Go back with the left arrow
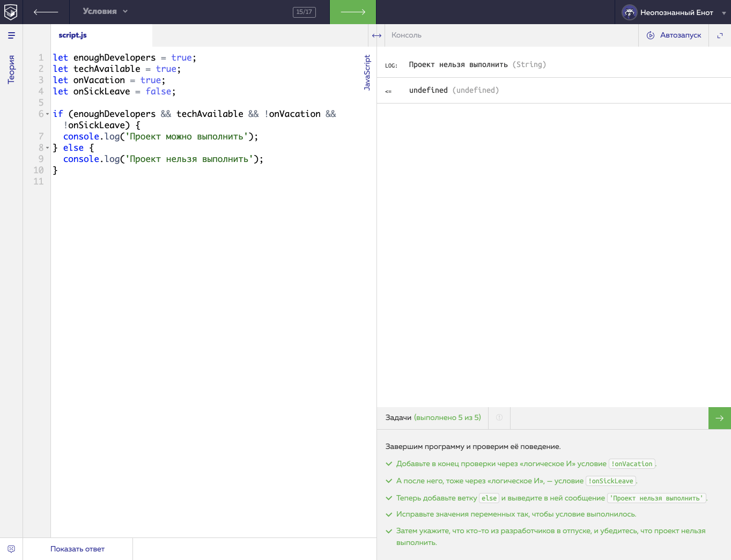The width and height of the screenshot is (731, 560). 46,12
